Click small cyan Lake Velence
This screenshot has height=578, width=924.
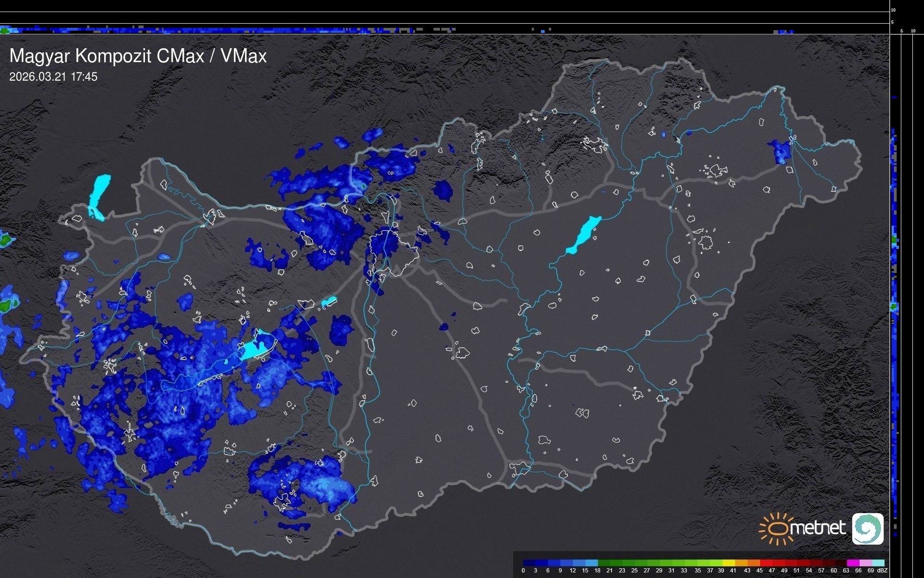coord(328,302)
